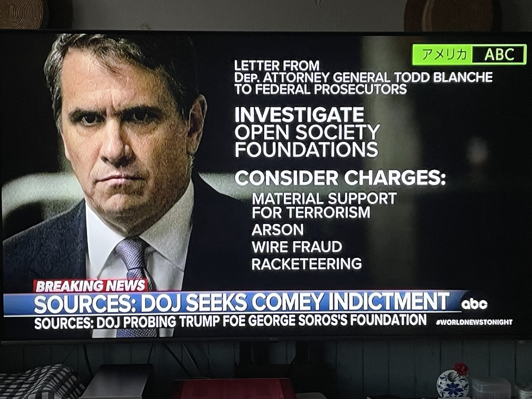532x399 pixels.
Task: Click the LETTER FROM caption line
Action: point(277,65)
